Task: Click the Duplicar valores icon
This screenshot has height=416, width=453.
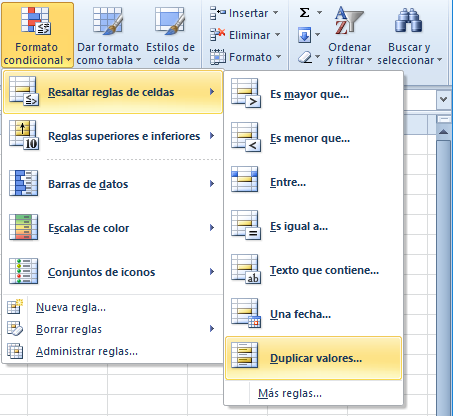Action: coord(245,355)
